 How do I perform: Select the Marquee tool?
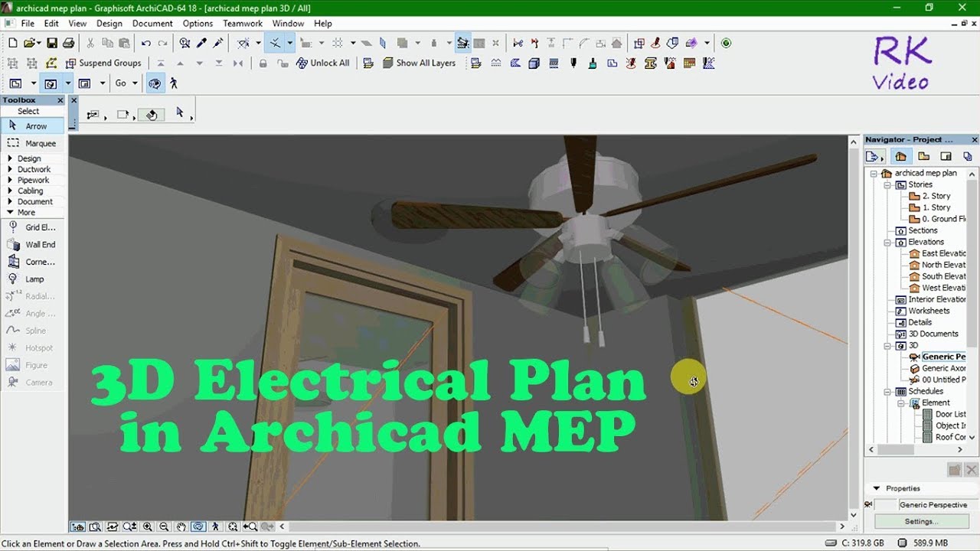33,143
